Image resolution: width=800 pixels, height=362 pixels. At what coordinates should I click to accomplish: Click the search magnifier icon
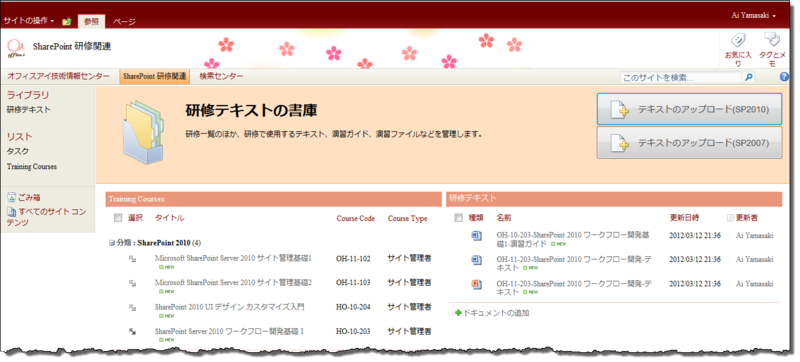pyautogui.click(x=748, y=77)
